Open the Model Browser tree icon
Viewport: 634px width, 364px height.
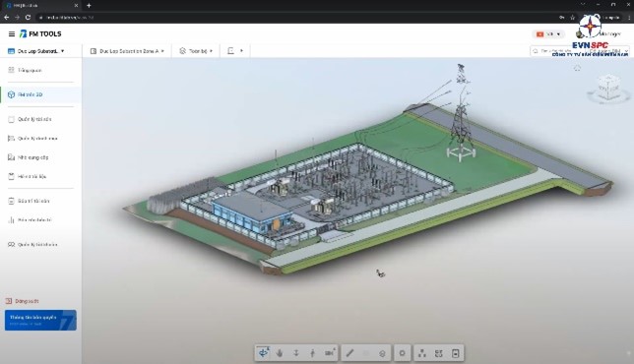pos(422,353)
